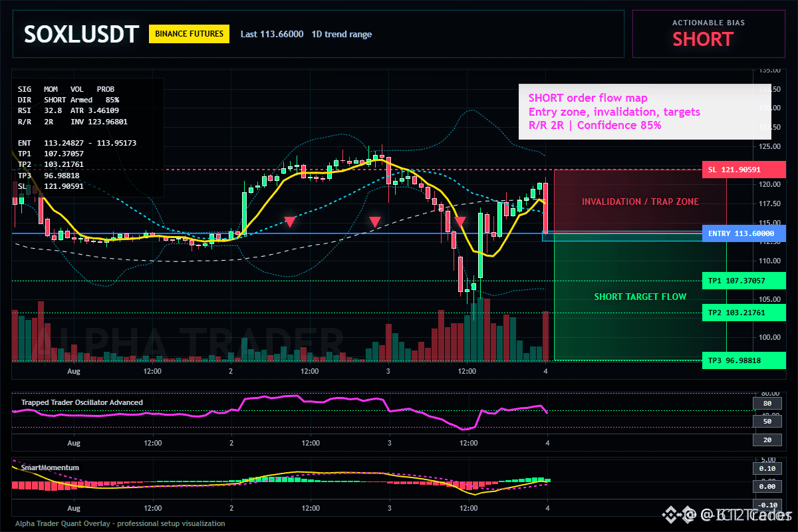Click the SL 121.90591 row in info panel
The height and width of the screenshot is (532, 798).
(x=51, y=186)
